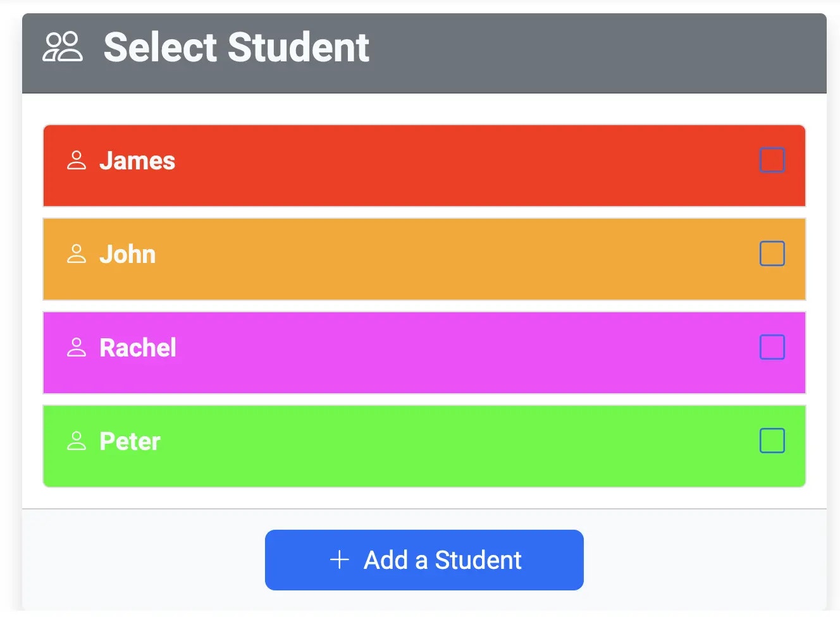This screenshot has width=840, height=622.
Task: Click the group people icon in the header
Action: coord(63,47)
